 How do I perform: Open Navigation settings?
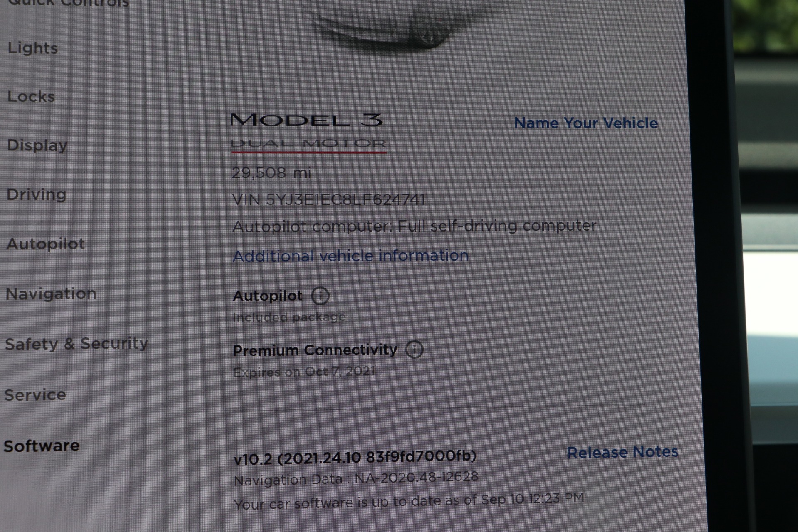pos(51,294)
